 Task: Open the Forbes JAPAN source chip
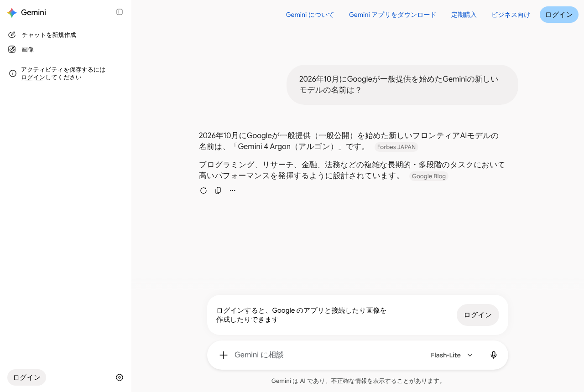coord(396,147)
